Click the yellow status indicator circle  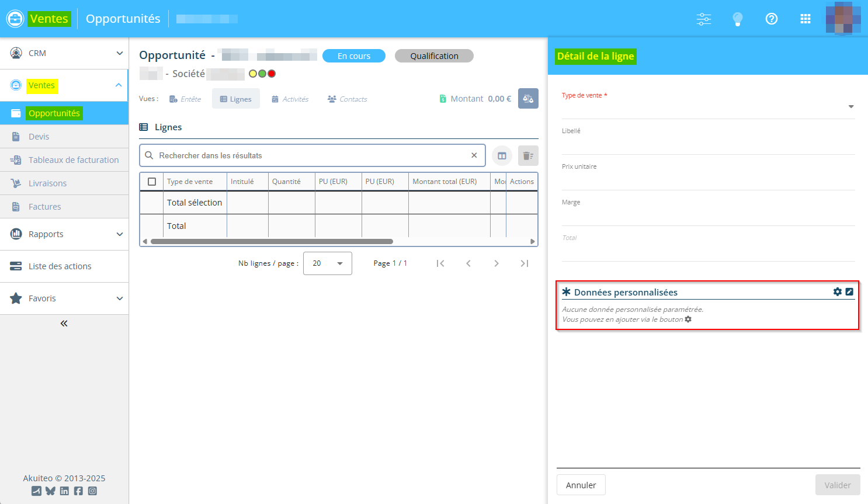253,74
